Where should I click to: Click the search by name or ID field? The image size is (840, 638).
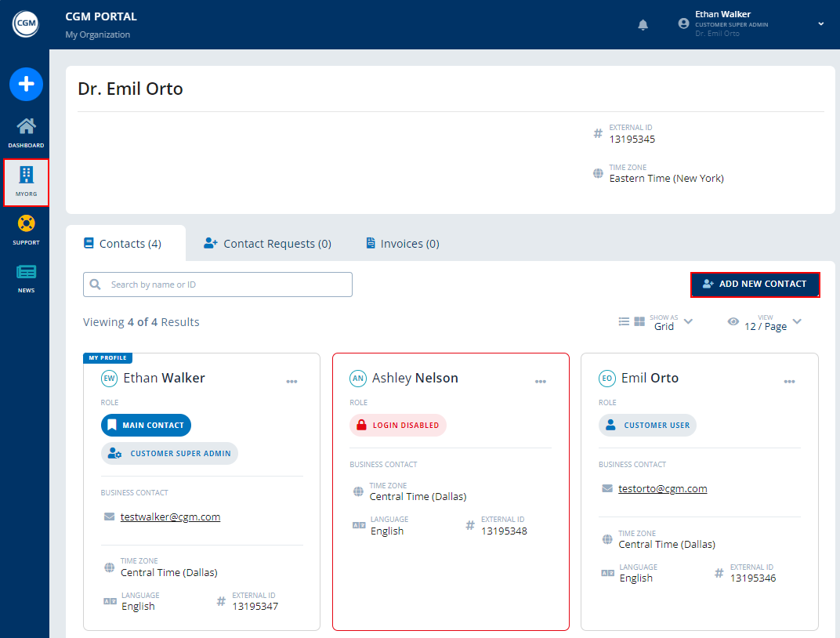218,285
